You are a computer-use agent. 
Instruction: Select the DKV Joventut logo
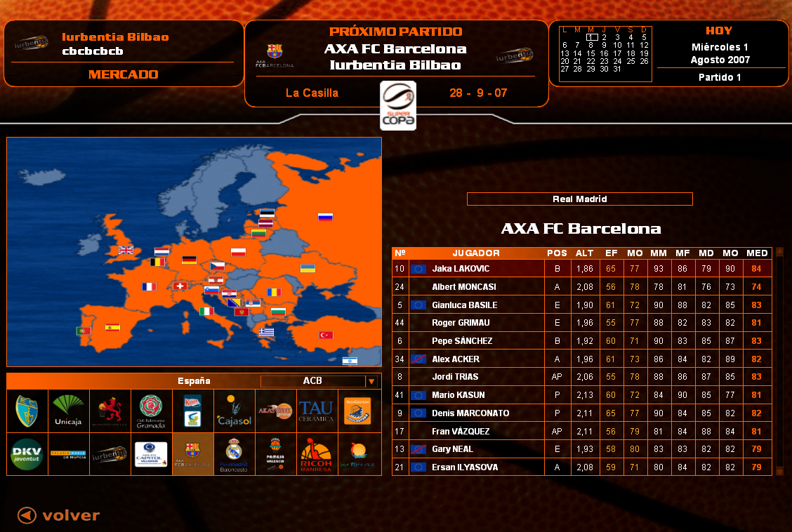27,454
